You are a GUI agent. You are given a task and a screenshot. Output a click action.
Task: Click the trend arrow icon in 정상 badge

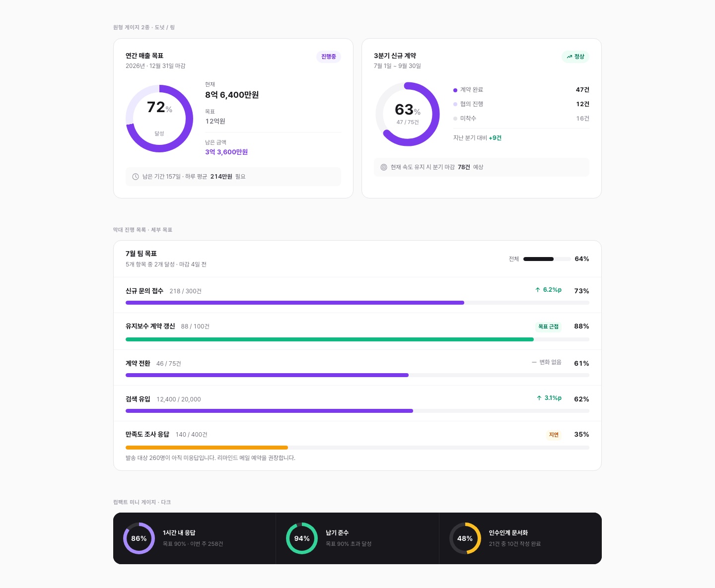(570, 57)
